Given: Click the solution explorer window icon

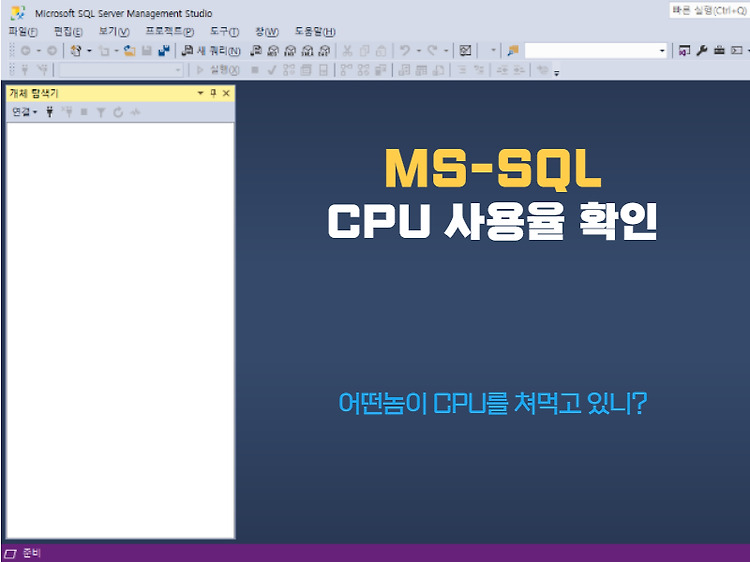Looking at the screenshot, I should (x=684, y=50).
